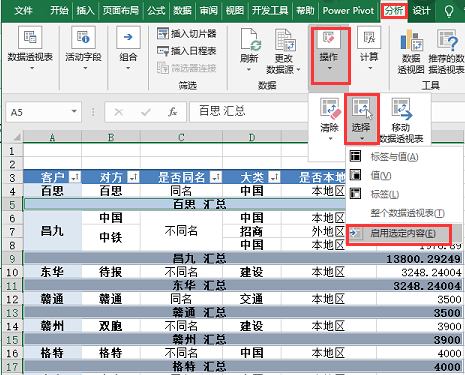Open the 是否同名 filter dropdown
Viewport: 465px width, 375px height.
(x=216, y=177)
